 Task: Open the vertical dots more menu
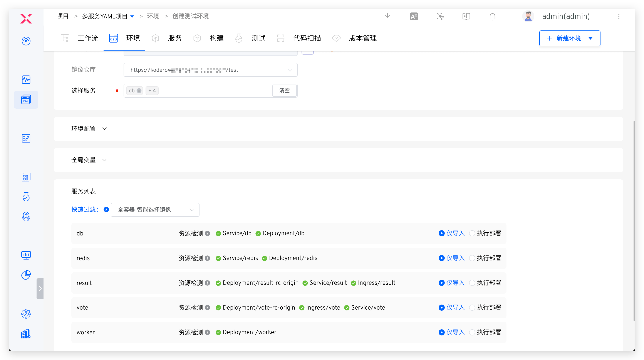(x=619, y=16)
